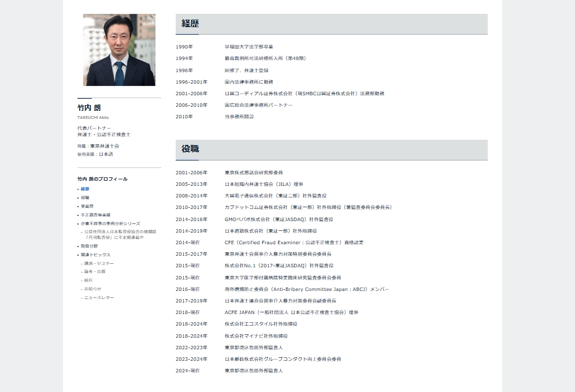Click the year range 2017-2019年

[x=191, y=301]
